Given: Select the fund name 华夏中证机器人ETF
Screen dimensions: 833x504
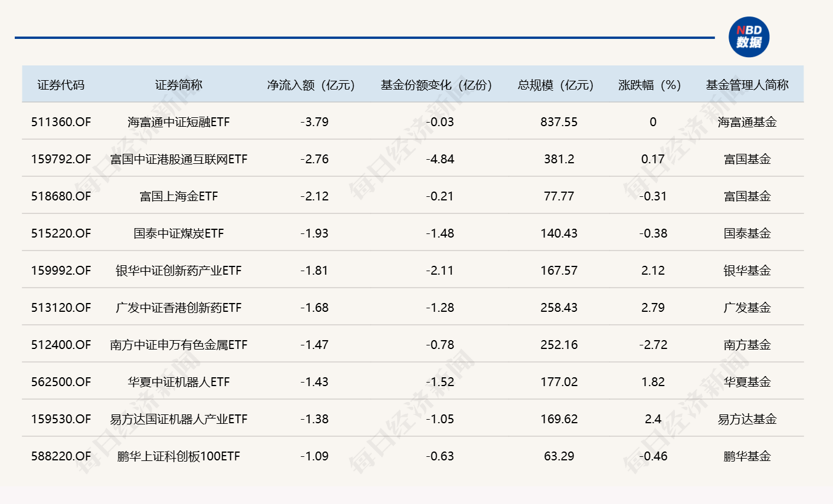Looking at the screenshot, I should click(179, 382).
